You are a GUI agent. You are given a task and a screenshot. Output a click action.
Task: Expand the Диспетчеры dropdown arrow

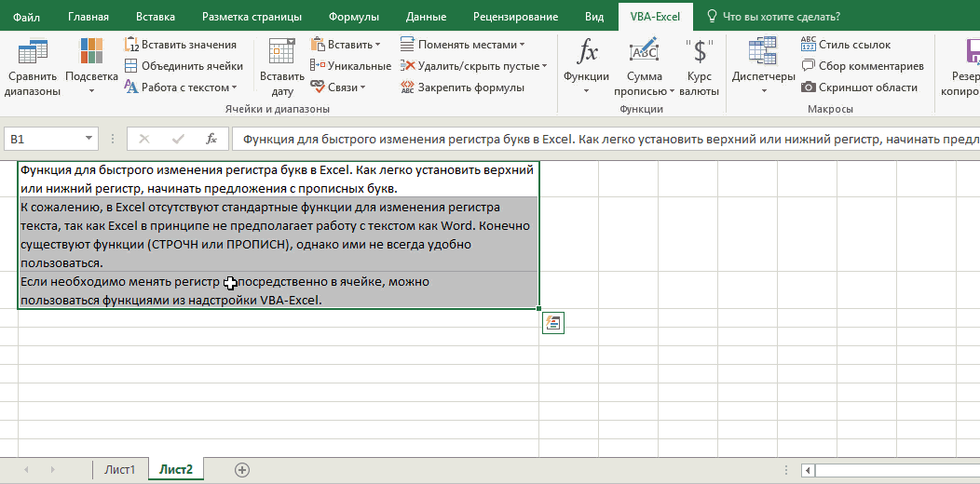click(x=764, y=91)
